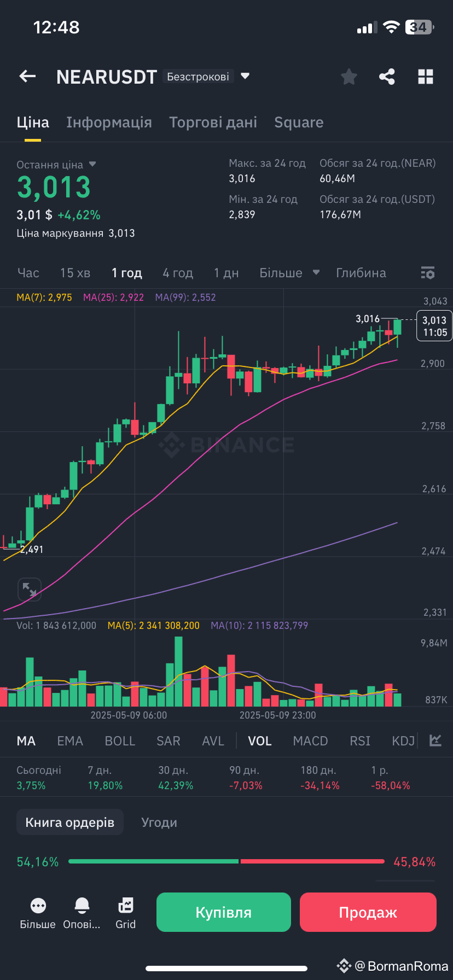Add NEARUSDT to favorites with star

(x=349, y=77)
